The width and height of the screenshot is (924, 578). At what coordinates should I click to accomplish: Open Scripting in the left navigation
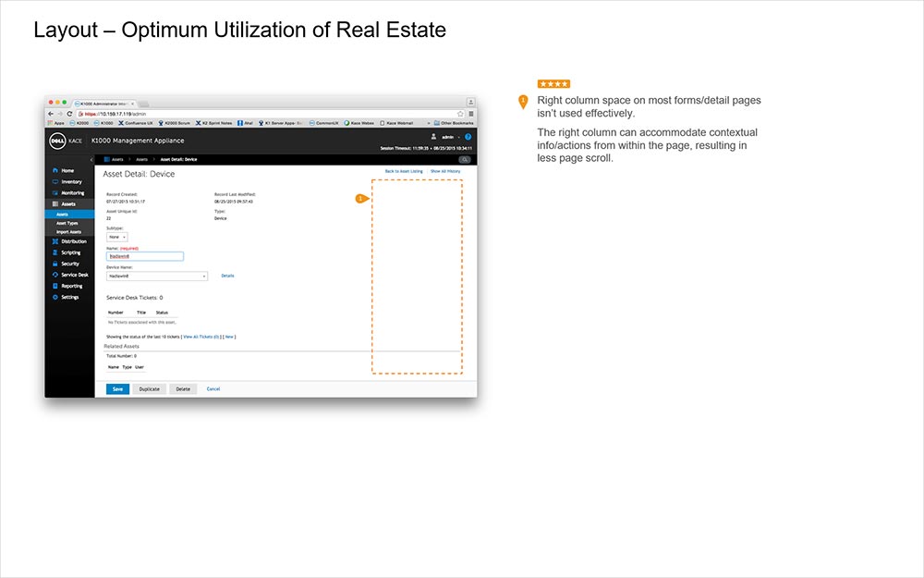click(x=70, y=252)
